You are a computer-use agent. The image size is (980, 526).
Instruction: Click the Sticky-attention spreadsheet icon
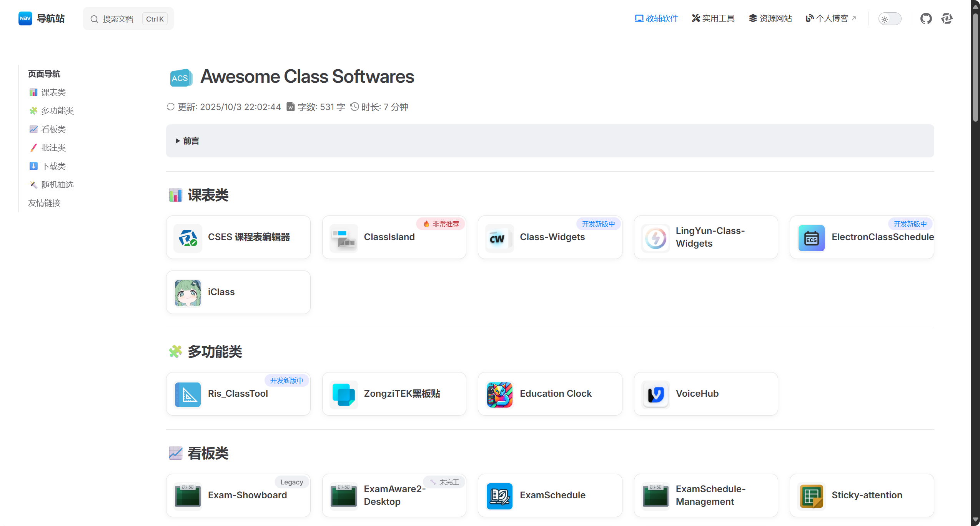[x=811, y=496]
